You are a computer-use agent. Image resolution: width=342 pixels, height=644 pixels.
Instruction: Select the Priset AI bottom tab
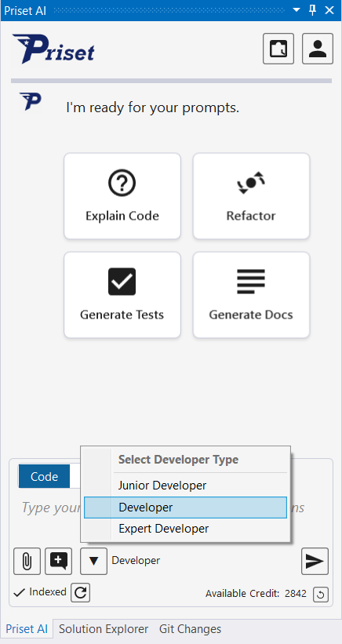tap(27, 629)
